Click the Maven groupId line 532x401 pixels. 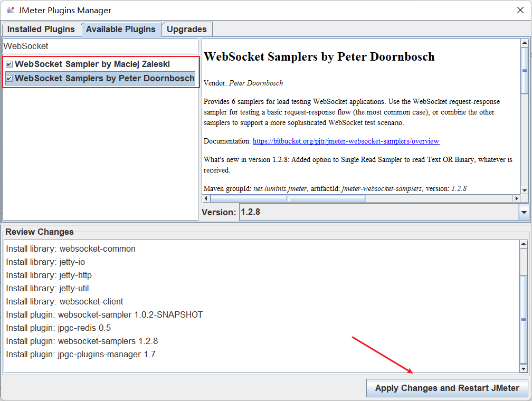(x=335, y=188)
